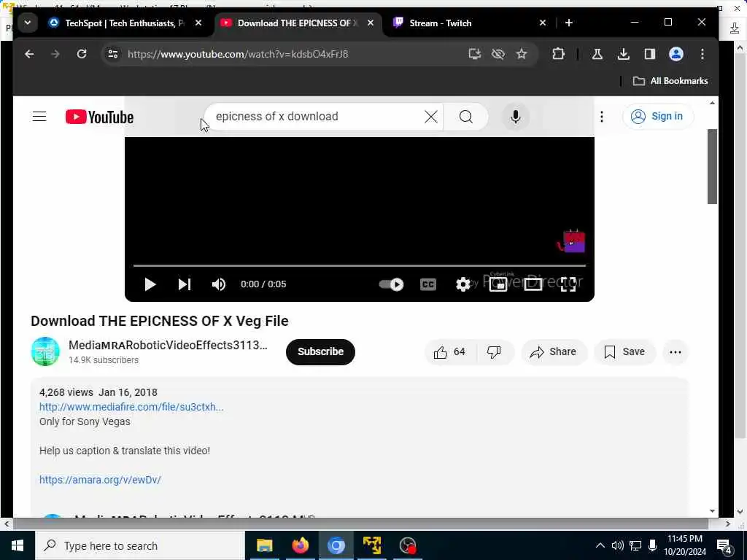Toggle closed captions CC
Image resolution: width=747 pixels, height=560 pixels.
tap(427, 284)
